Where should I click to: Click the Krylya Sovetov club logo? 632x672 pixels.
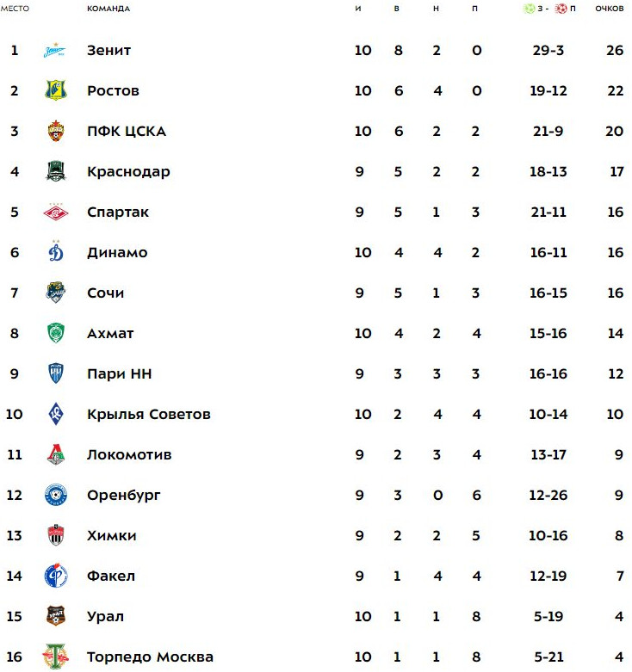coord(55,415)
